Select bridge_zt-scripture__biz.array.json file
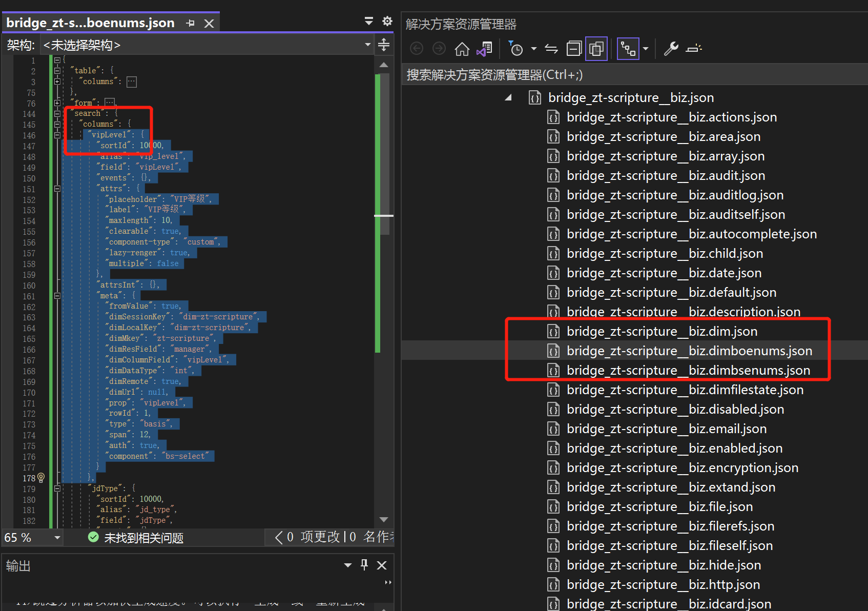The image size is (868, 611). click(x=665, y=156)
